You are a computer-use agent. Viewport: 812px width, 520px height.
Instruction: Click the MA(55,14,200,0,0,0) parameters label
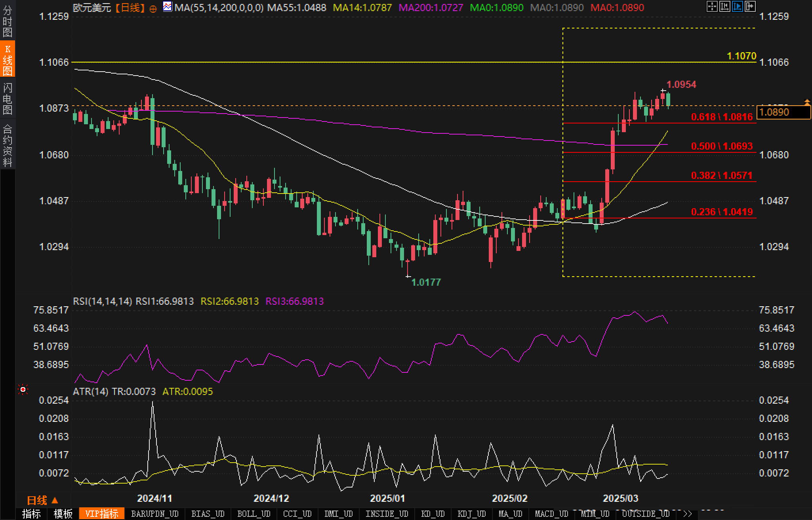(219, 8)
